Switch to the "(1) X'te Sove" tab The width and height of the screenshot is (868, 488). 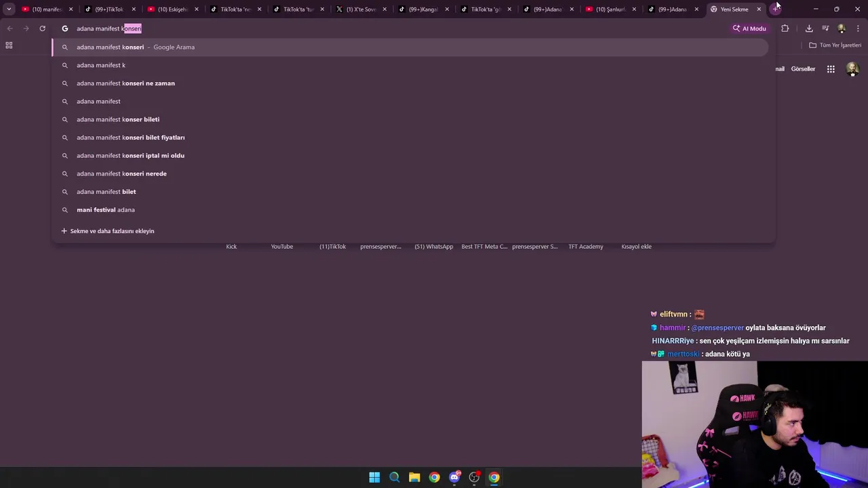pos(359,9)
